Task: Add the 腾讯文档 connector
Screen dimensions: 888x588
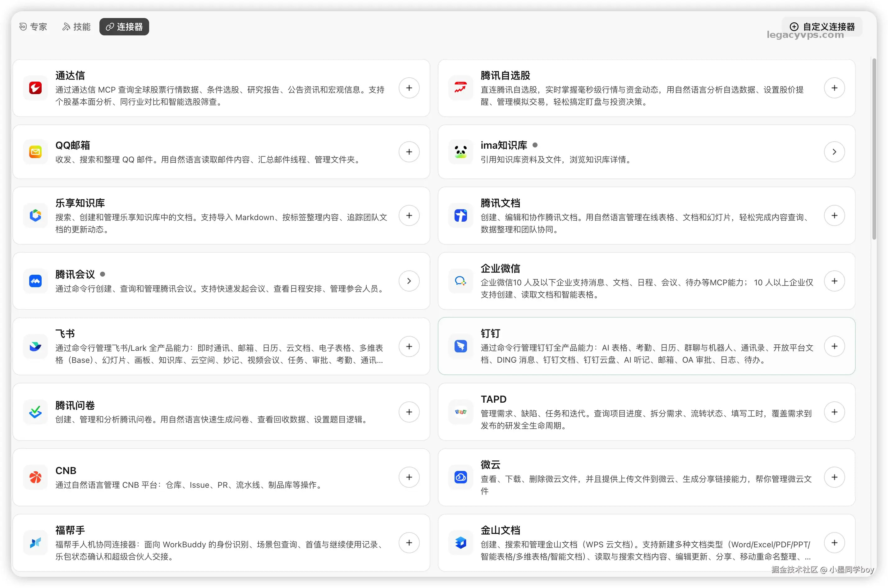Action: click(834, 216)
